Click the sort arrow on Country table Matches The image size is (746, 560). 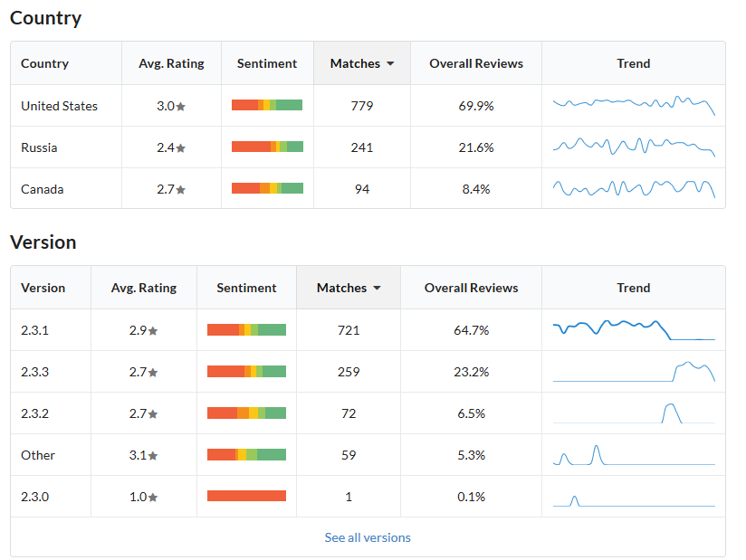(x=390, y=64)
